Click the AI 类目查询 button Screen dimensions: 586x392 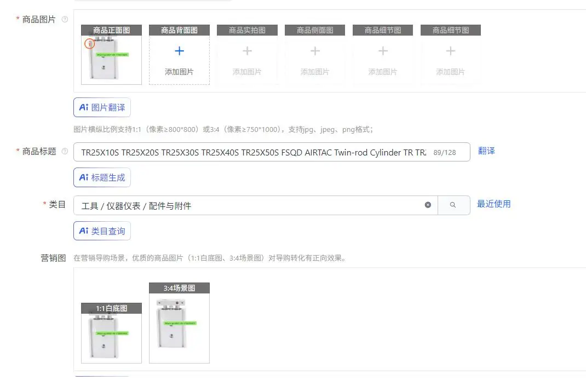tap(102, 231)
